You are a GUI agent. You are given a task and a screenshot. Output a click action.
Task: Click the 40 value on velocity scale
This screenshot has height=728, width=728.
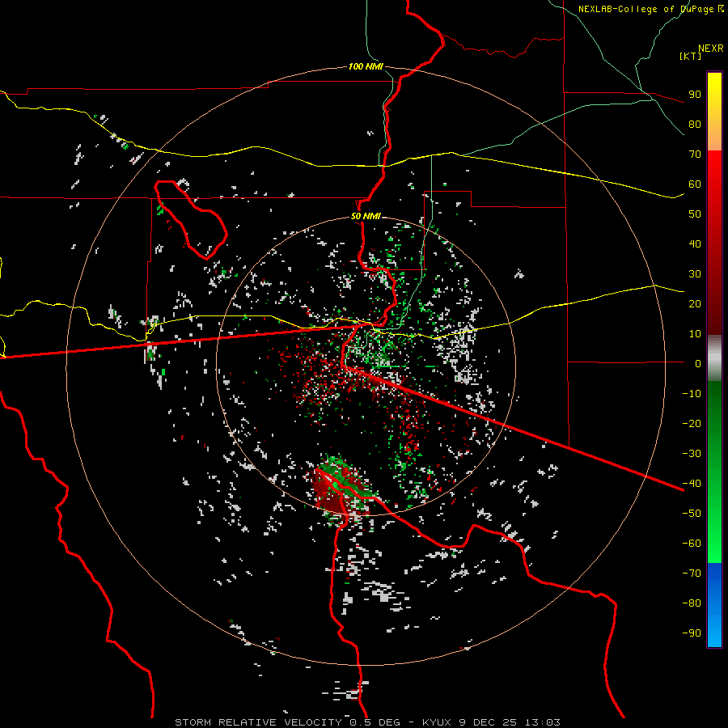pyautogui.click(x=695, y=244)
